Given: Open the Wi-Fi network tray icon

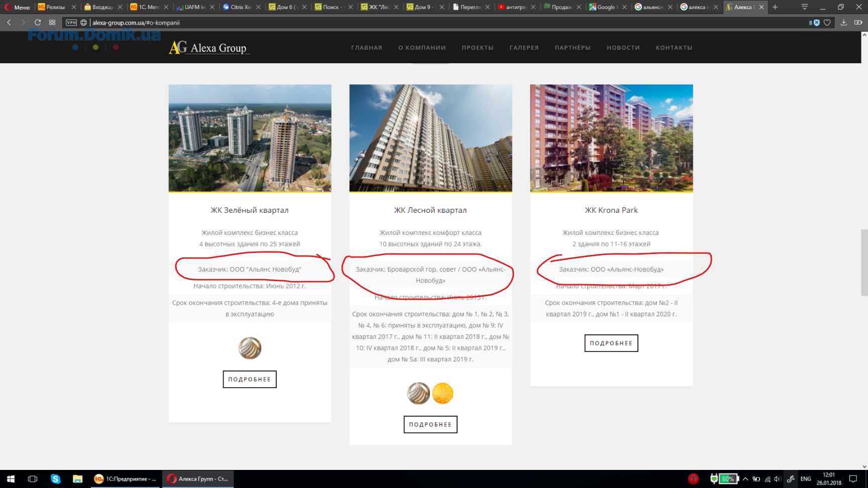Looking at the screenshot, I should 768,479.
